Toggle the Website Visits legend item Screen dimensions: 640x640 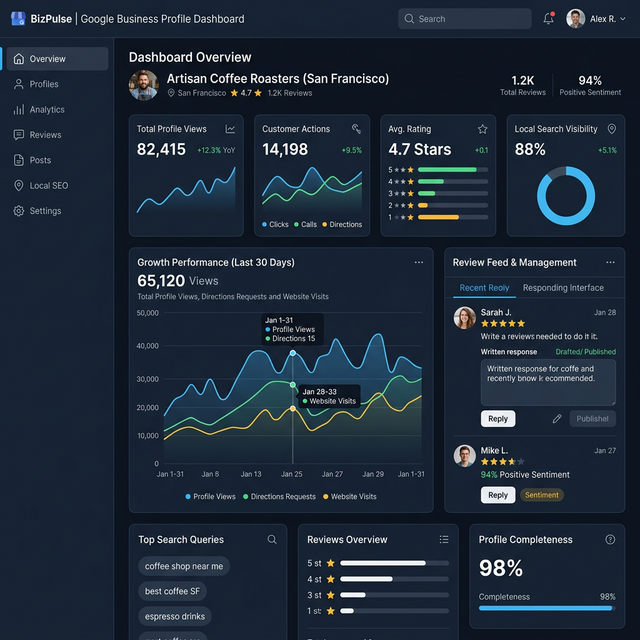tap(350, 497)
